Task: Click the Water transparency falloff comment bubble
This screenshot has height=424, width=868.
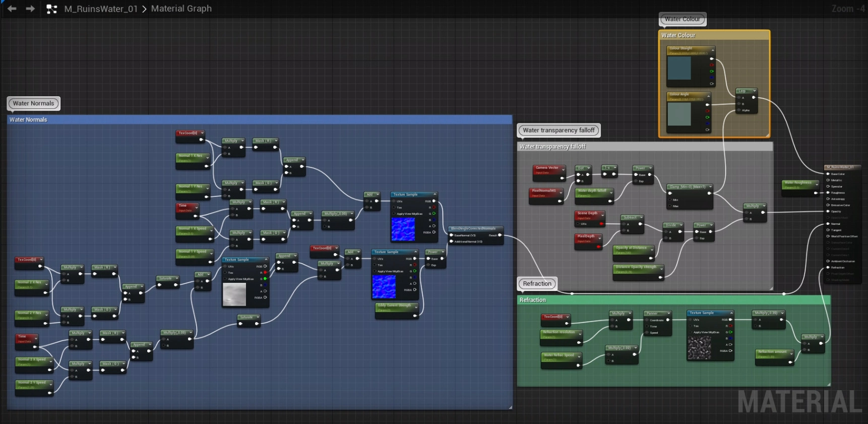Action: [x=559, y=130]
